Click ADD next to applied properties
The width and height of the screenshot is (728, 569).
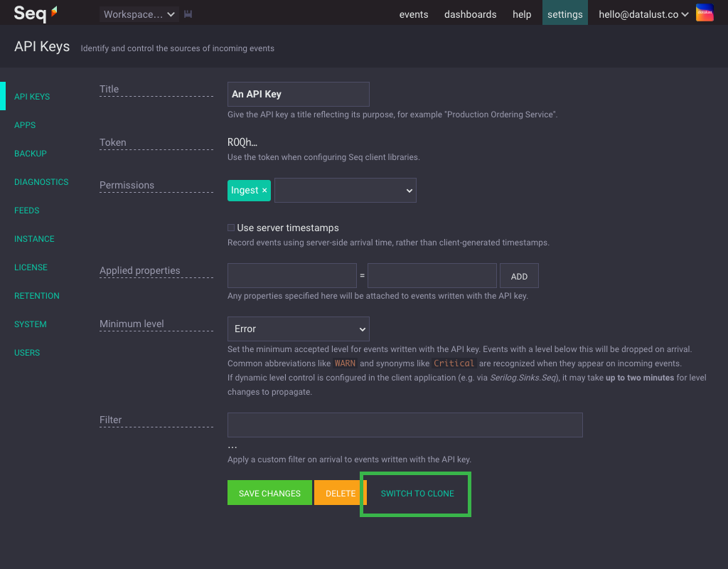point(519,275)
